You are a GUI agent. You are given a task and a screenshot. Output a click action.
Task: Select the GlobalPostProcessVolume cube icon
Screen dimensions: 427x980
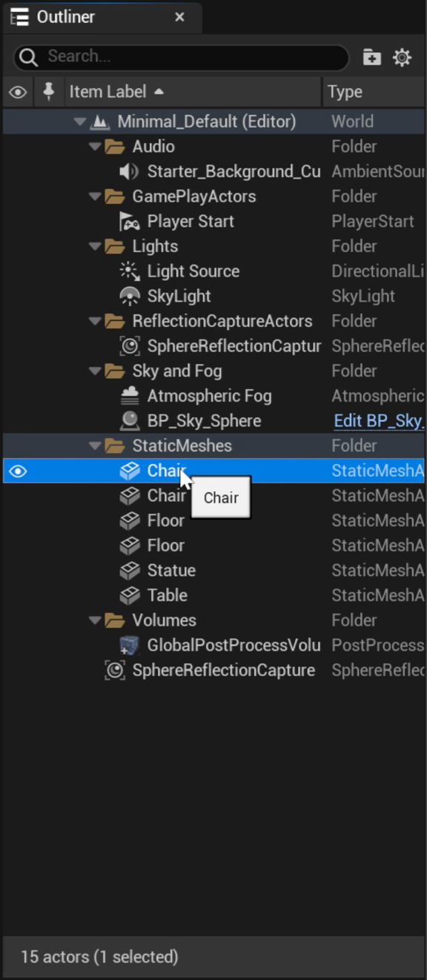[x=130, y=645]
